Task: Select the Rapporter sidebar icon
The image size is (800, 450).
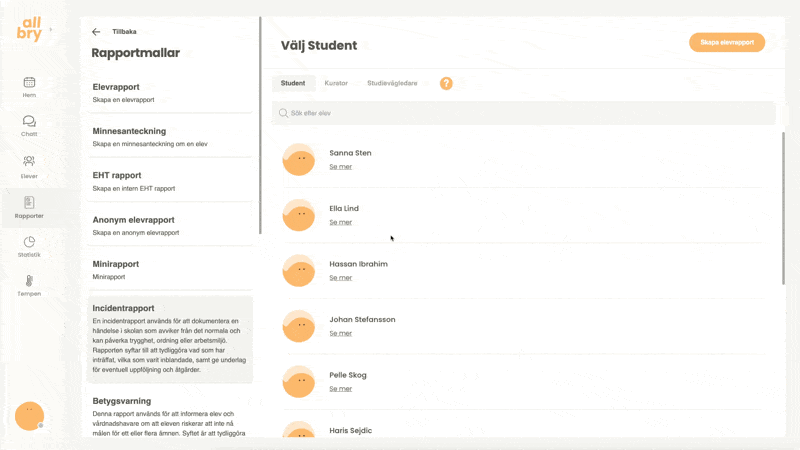Action: pos(29,204)
